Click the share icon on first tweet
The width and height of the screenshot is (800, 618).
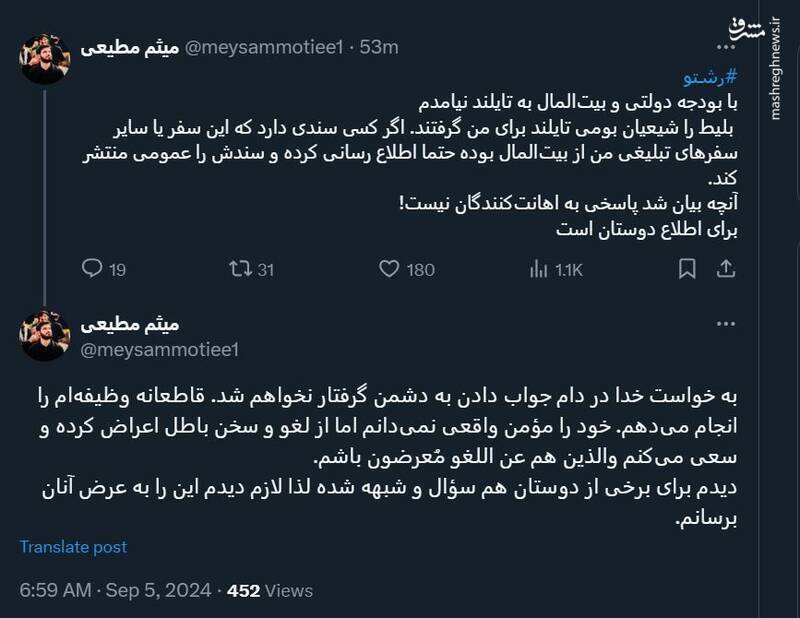[x=729, y=269]
